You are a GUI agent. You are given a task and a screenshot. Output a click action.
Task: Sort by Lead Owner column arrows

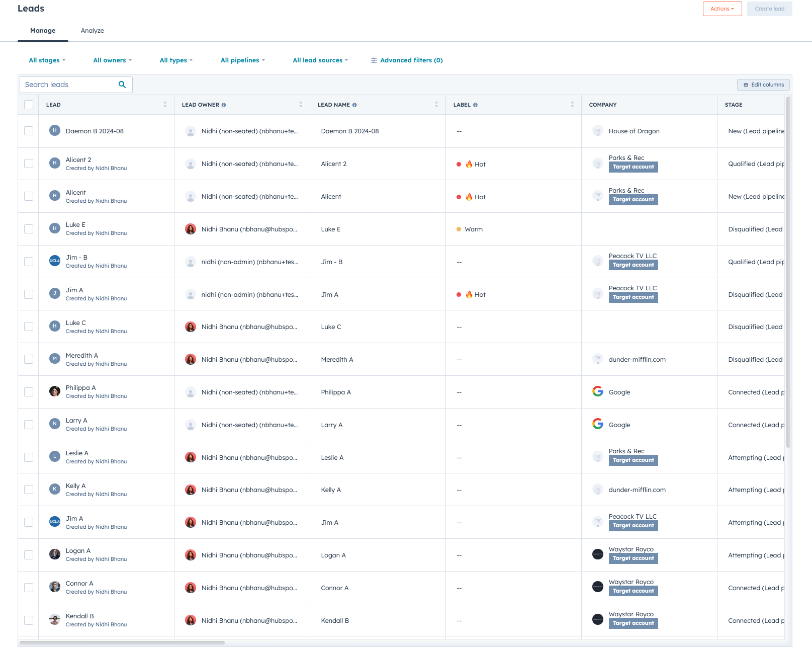[301, 105]
